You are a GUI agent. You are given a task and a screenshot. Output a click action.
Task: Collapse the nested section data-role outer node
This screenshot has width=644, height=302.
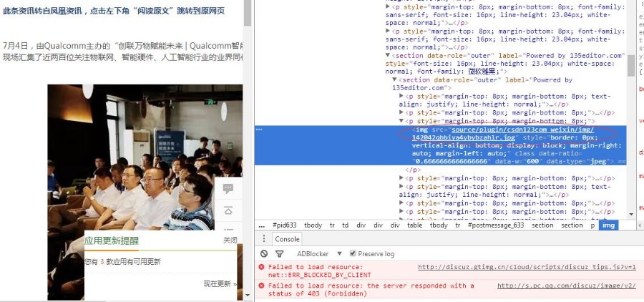[395, 79]
